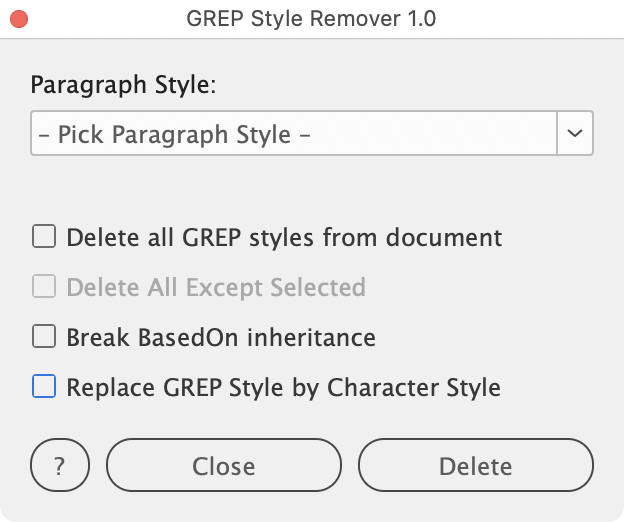Open the help '?' button
This screenshot has width=624, height=522.
point(60,466)
